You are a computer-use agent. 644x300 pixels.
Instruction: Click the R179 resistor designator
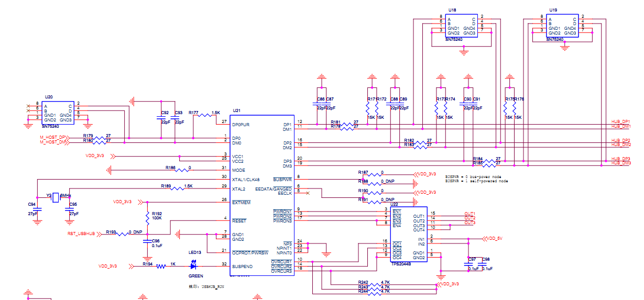coord(88,135)
